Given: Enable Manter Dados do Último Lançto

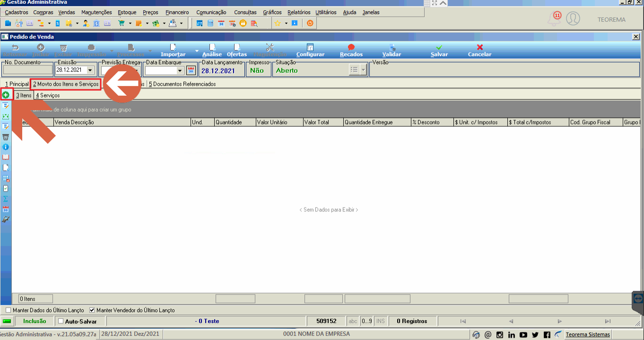Looking at the screenshot, I should pos(8,310).
